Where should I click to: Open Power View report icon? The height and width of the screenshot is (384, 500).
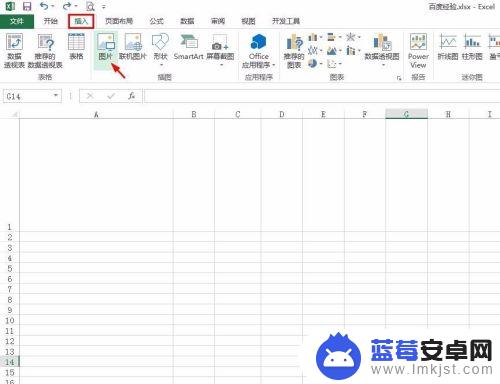[x=418, y=51]
